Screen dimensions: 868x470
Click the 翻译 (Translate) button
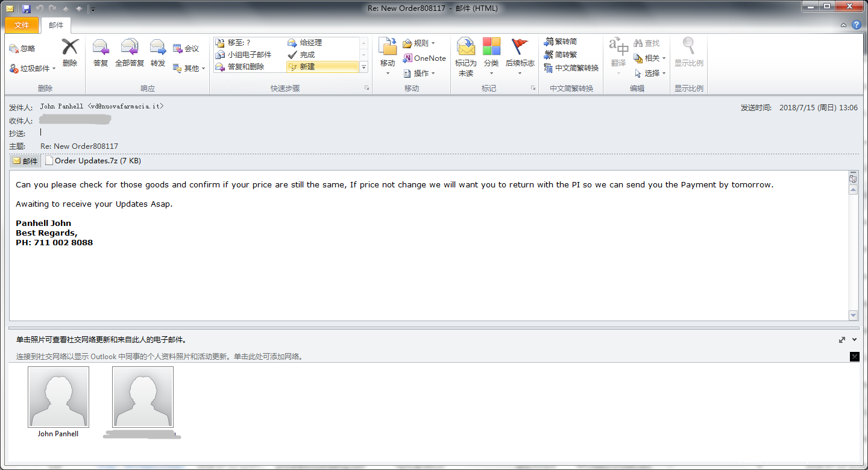pyautogui.click(x=618, y=57)
